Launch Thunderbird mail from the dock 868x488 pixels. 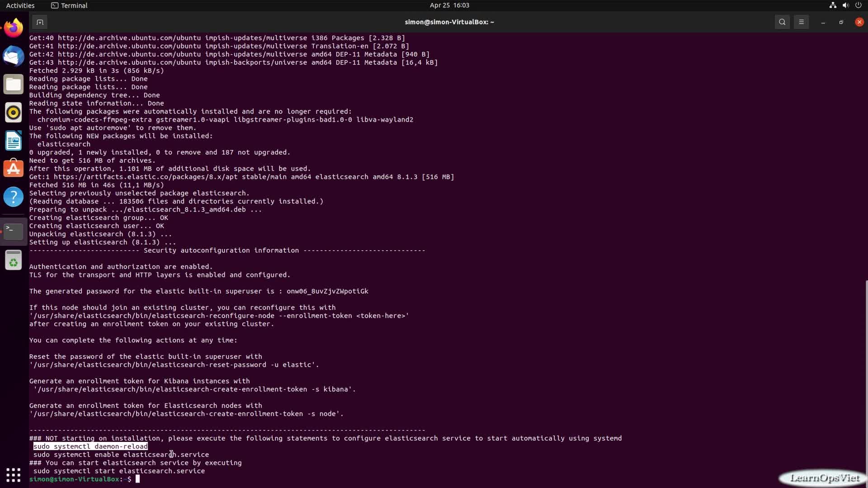coord(14,56)
